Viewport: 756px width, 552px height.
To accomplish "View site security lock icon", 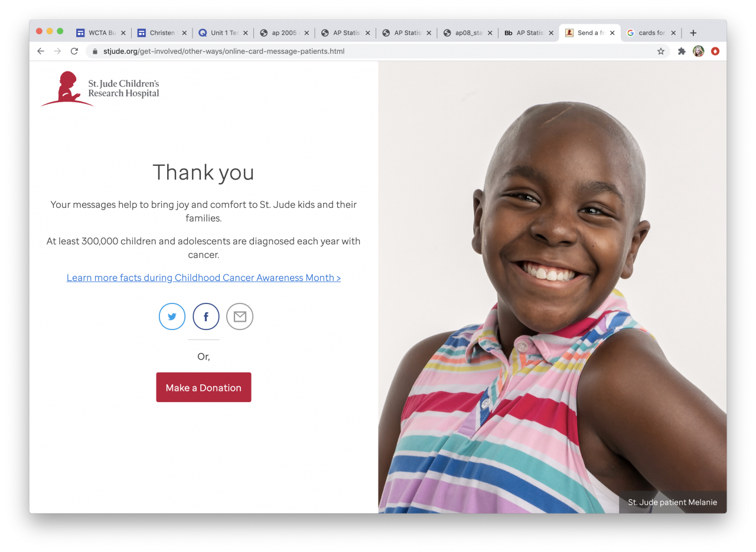I will [x=94, y=51].
